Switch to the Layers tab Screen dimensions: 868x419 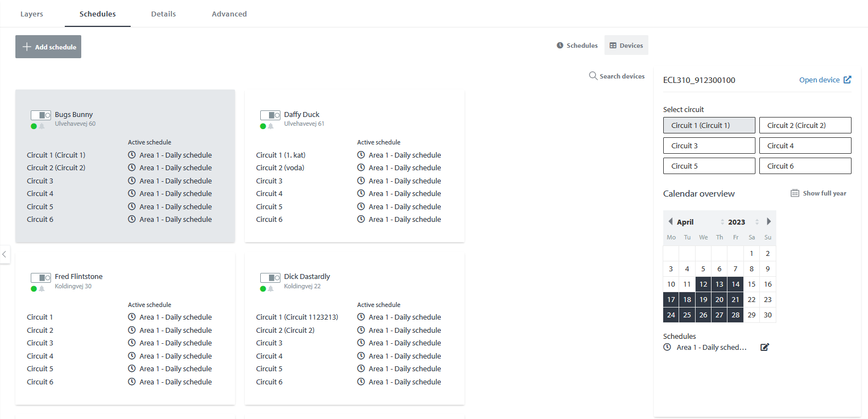[31, 14]
